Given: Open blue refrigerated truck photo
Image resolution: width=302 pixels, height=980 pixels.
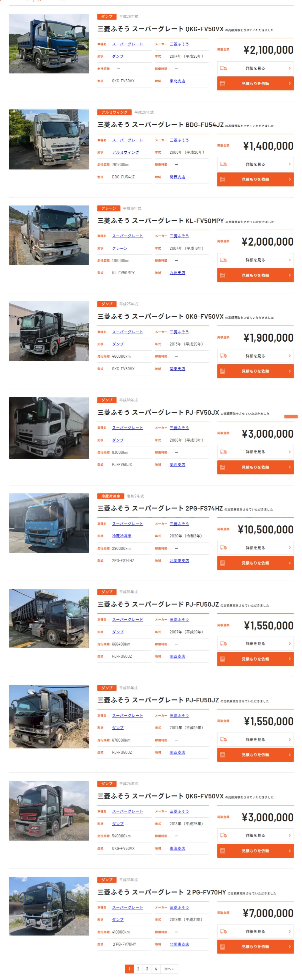Looking at the screenshot, I should [x=49, y=523].
